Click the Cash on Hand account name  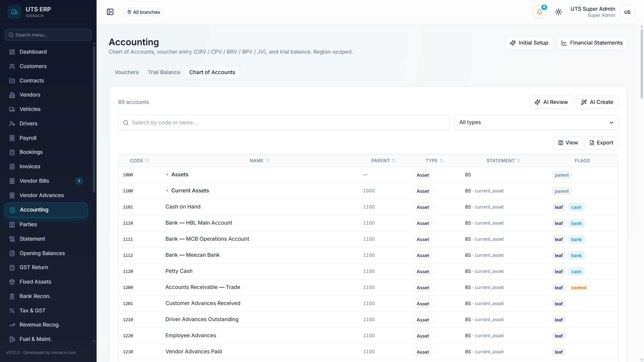click(x=183, y=207)
